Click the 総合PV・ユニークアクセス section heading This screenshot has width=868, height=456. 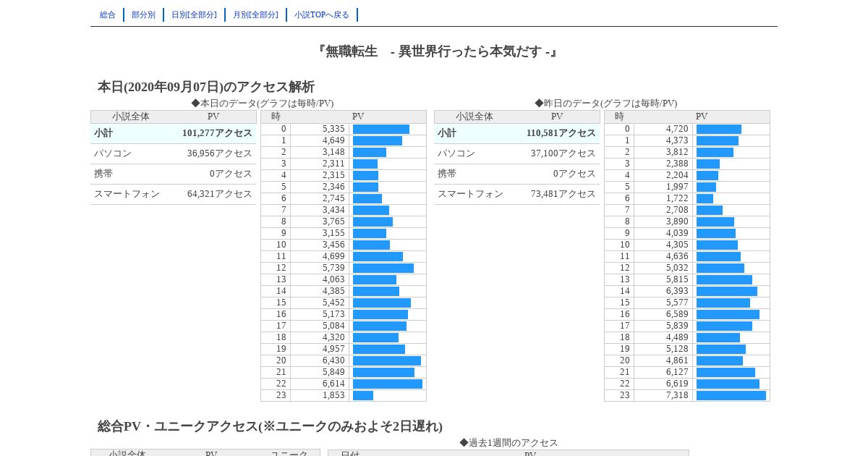(270, 426)
